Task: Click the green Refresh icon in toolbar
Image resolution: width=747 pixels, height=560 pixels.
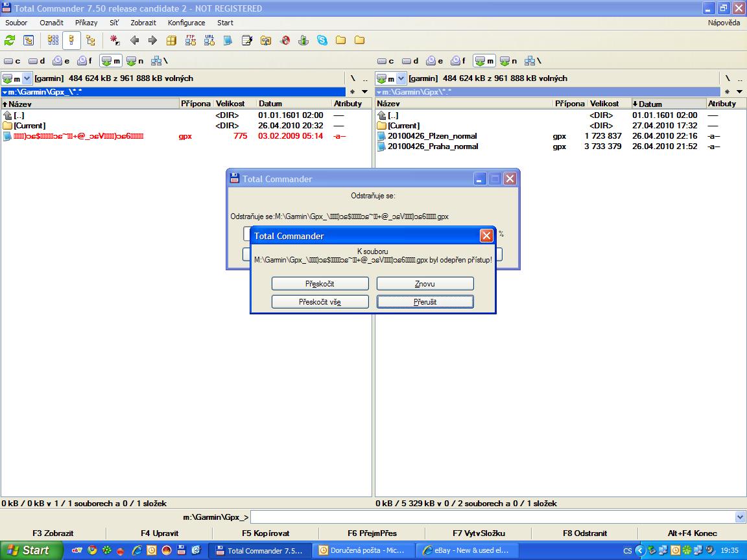Action: coord(10,40)
